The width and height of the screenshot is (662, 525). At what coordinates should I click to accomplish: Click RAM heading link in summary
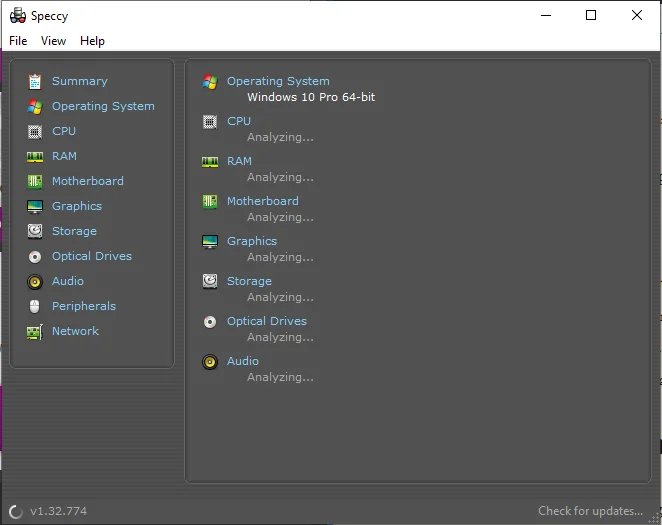click(x=239, y=161)
